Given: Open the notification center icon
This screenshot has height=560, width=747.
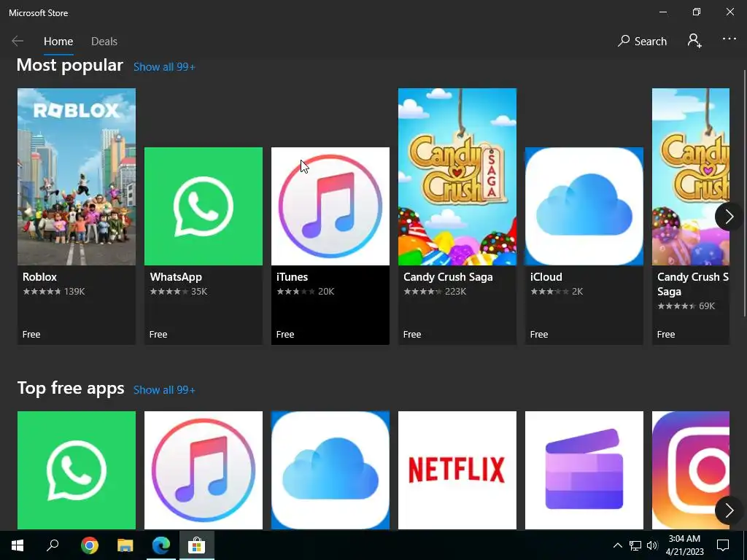Looking at the screenshot, I should 723,545.
